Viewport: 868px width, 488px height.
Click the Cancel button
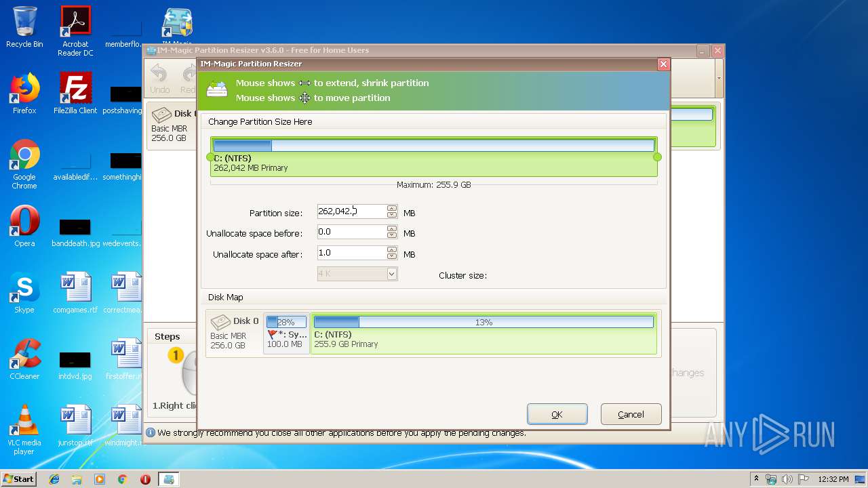click(x=631, y=414)
